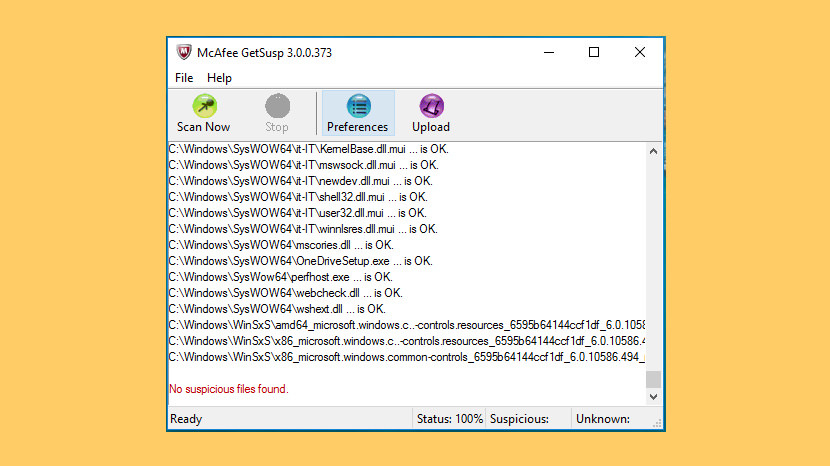Click the McAfee shield icon in title bar
The width and height of the screenshot is (830, 466).
(x=184, y=53)
